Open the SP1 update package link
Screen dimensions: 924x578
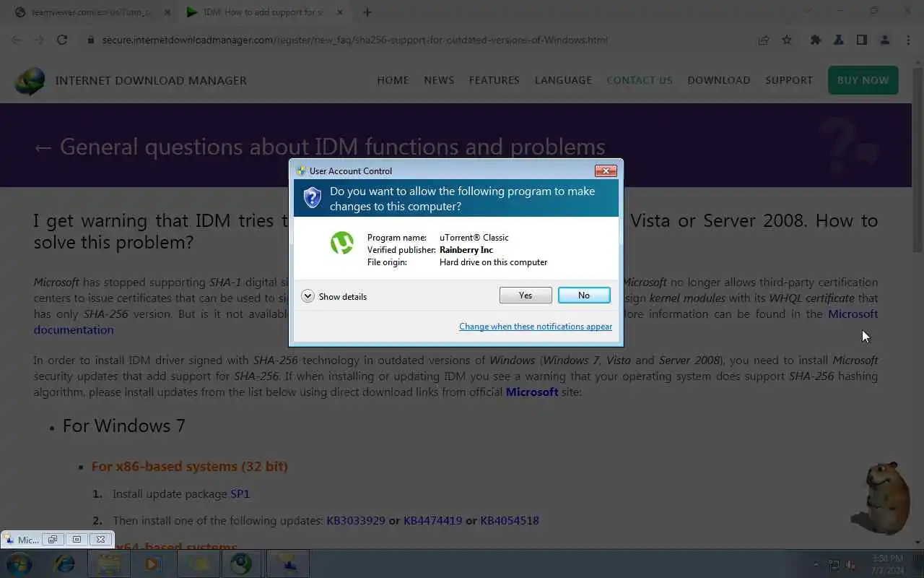(x=240, y=494)
